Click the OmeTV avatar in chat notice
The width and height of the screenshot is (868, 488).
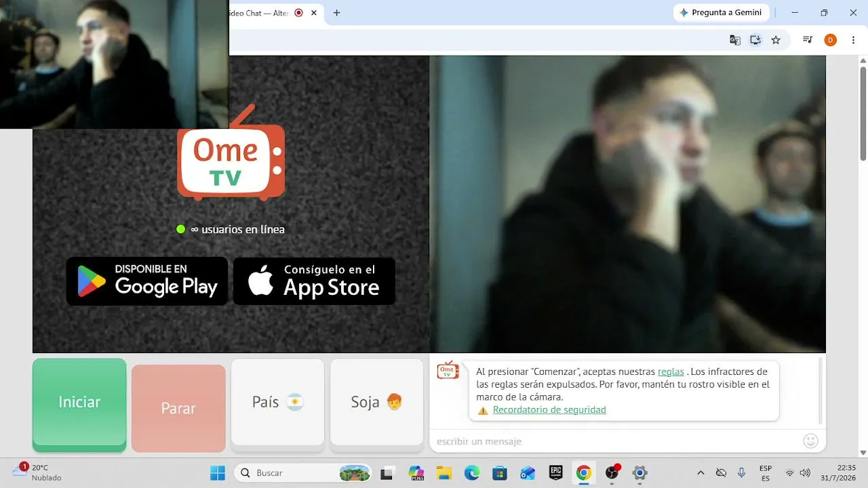point(448,370)
